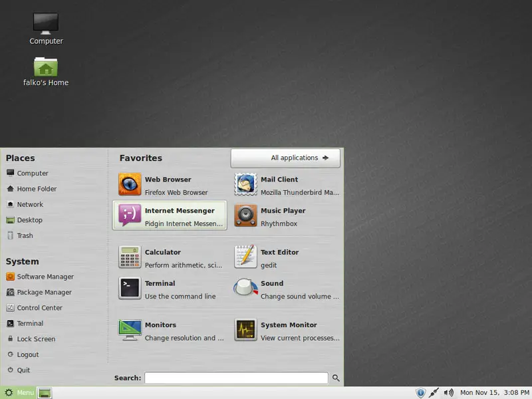This screenshot has height=399, width=532.
Task: Choose Logout in the System list
Action: [23, 354]
